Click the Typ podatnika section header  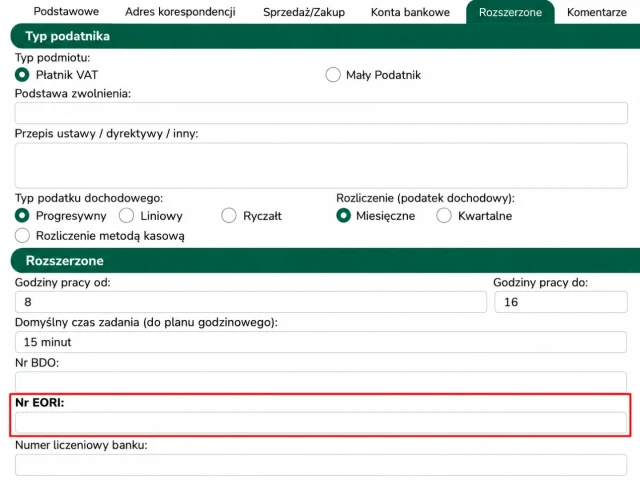tap(325, 36)
